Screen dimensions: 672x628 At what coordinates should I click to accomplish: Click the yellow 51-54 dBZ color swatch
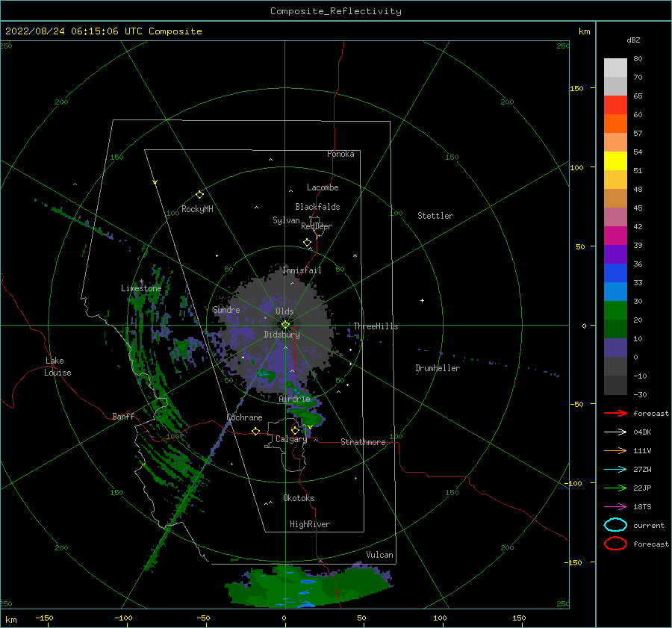click(615, 161)
